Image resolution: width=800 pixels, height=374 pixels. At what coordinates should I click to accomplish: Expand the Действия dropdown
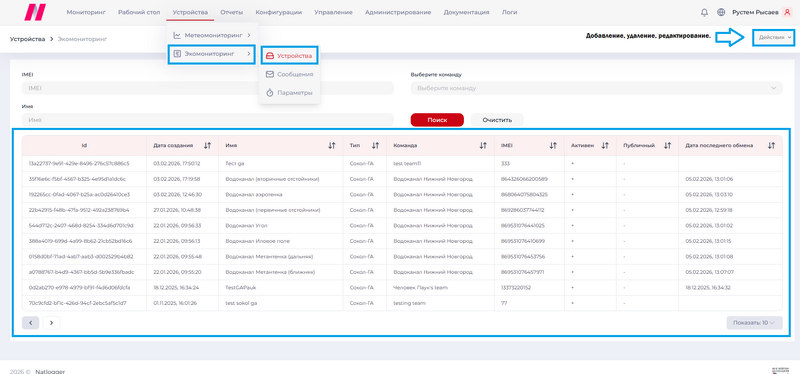coord(774,37)
